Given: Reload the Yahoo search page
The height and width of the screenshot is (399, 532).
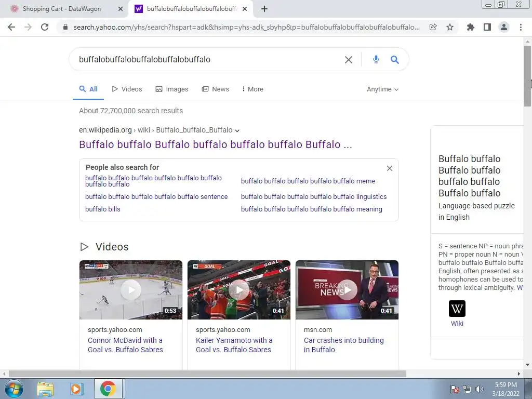Looking at the screenshot, I should point(45,27).
